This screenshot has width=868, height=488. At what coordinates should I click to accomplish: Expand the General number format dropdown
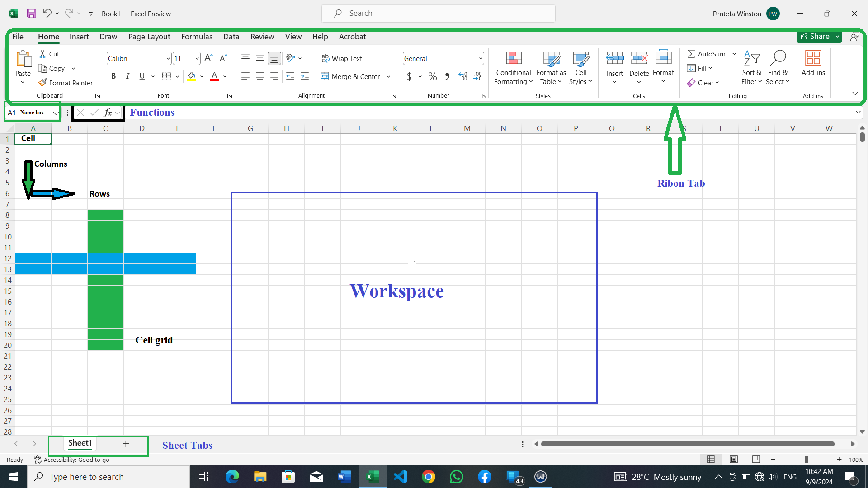point(480,59)
